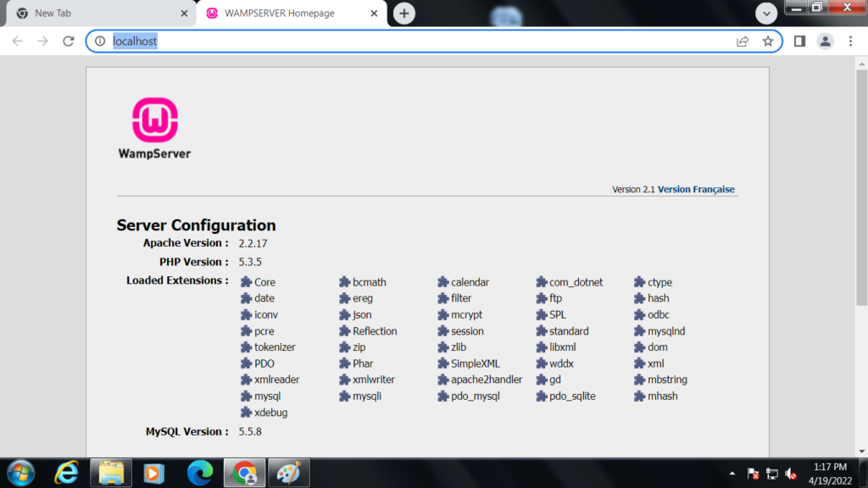
Task: Expand hidden icons in the system tray
Action: 731,472
